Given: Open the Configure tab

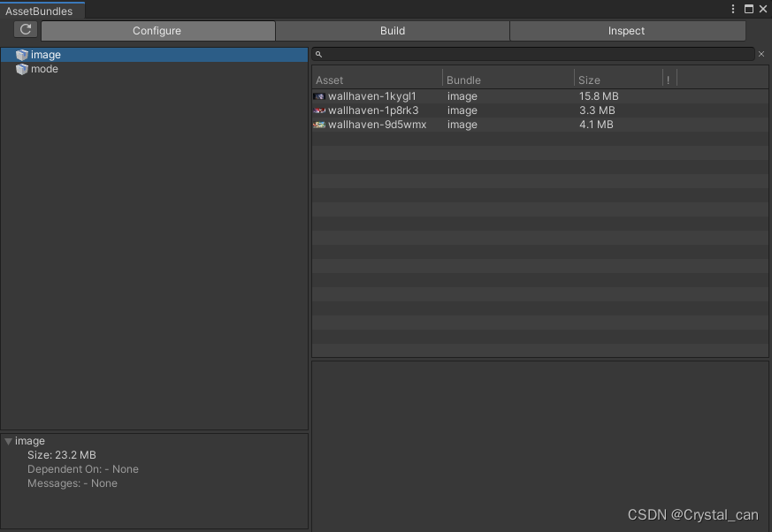Looking at the screenshot, I should [x=157, y=30].
